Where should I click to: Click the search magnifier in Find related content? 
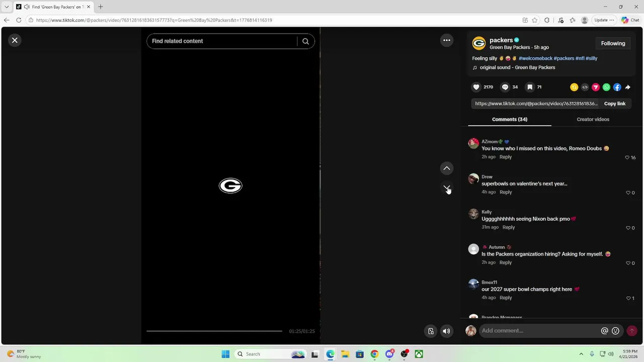click(x=305, y=41)
